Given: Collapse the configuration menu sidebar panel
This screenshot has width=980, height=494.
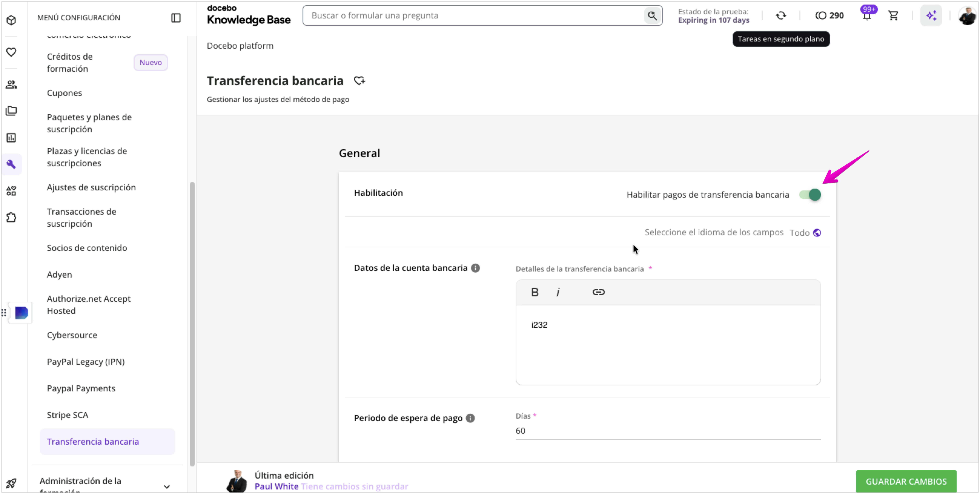Looking at the screenshot, I should pyautogui.click(x=176, y=18).
